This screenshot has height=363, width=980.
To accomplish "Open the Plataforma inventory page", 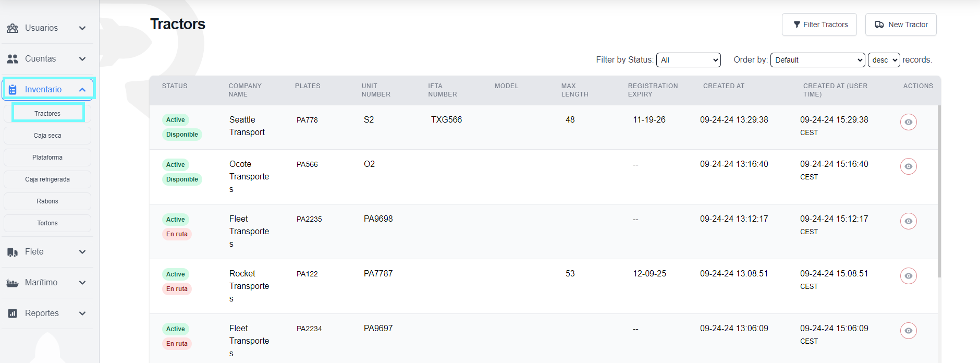I will pos(47,158).
